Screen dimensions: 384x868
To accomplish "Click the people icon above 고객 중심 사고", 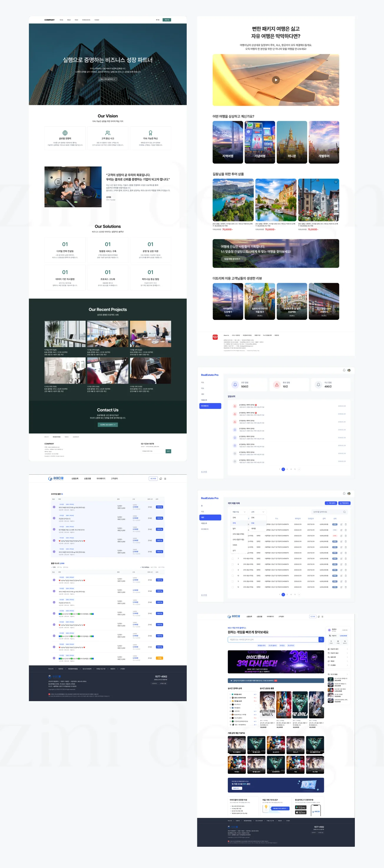I will 108,133.
